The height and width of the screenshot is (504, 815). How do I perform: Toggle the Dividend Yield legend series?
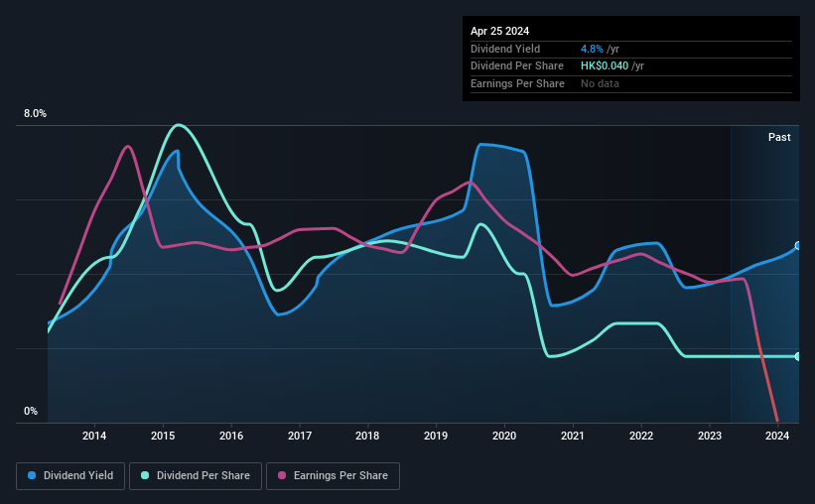pyautogui.click(x=70, y=476)
